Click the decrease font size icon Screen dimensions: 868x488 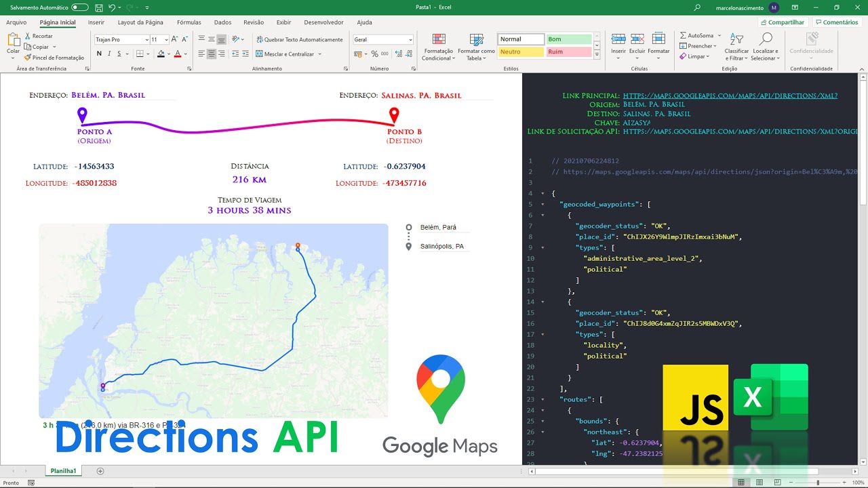tap(185, 39)
